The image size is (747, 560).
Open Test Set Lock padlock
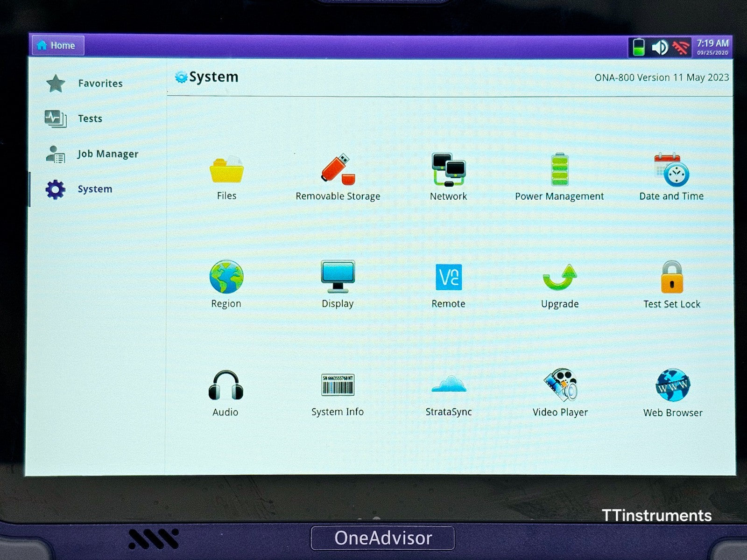671,278
